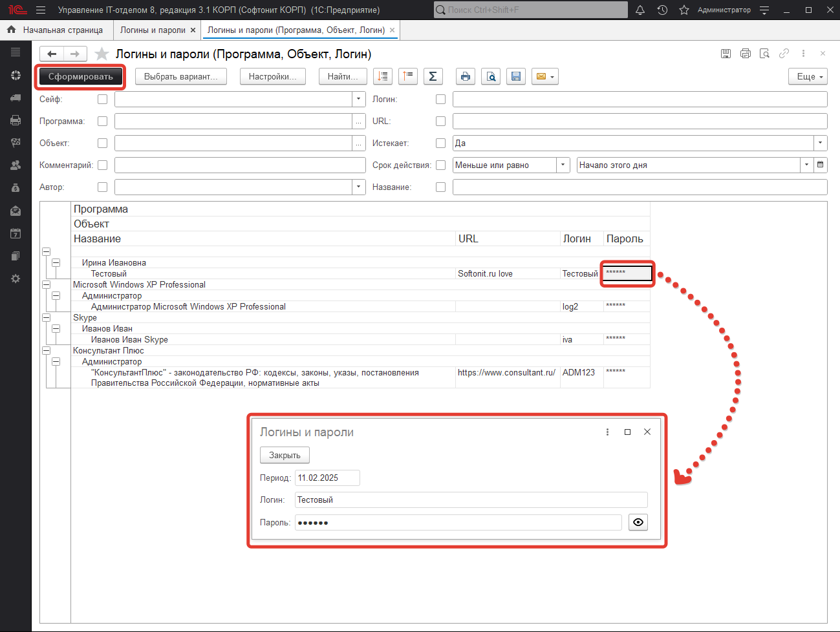Image resolution: width=840 pixels, height=632 pixels.
Task: Add page to favorites with star icon
Action: pos(684,10)
